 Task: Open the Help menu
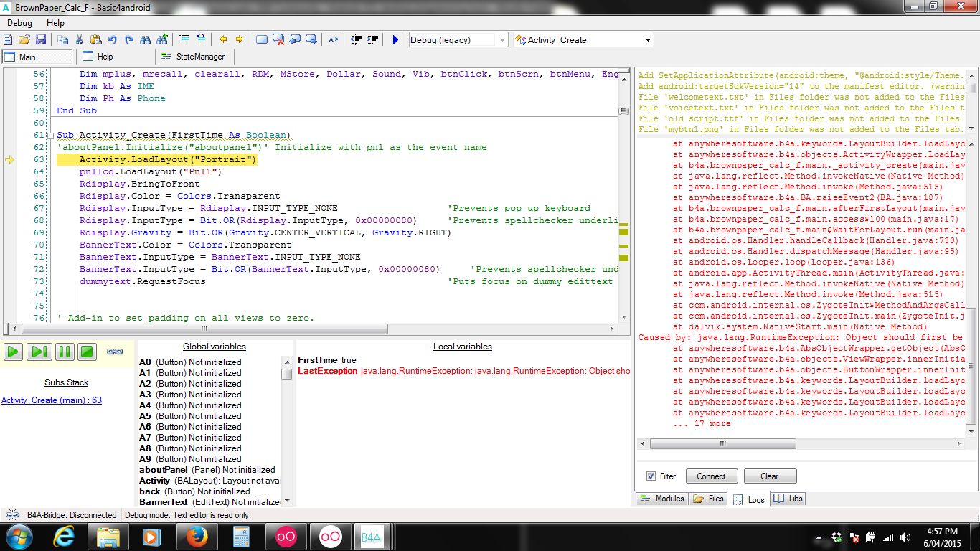pyautogui.click(x=55, y=23)
